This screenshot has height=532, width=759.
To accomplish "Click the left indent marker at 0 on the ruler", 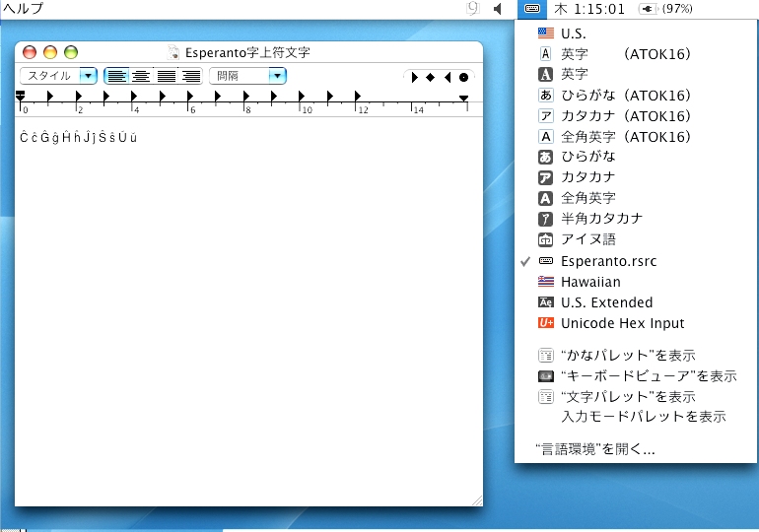I will click(21, 96).
